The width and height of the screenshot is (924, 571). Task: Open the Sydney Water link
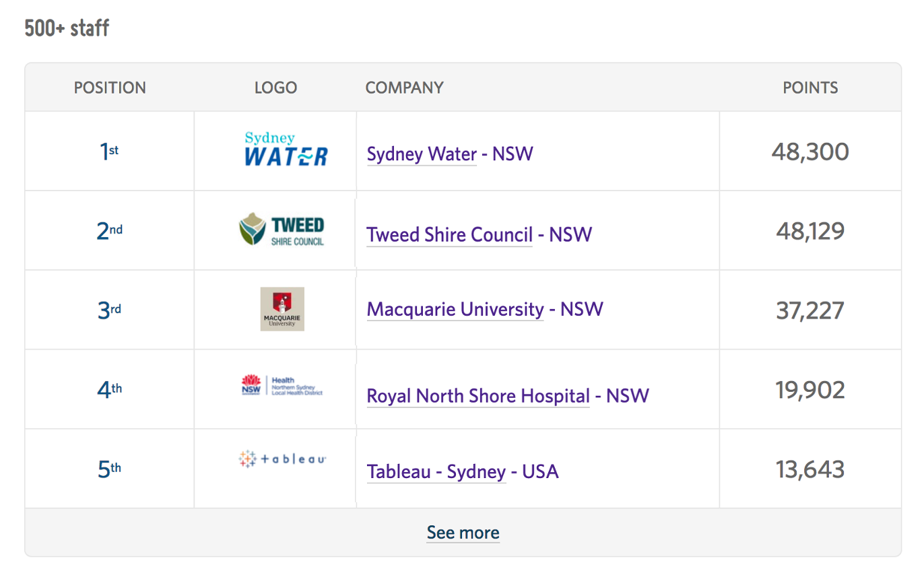pyautogui.click(x=422, y=154)
